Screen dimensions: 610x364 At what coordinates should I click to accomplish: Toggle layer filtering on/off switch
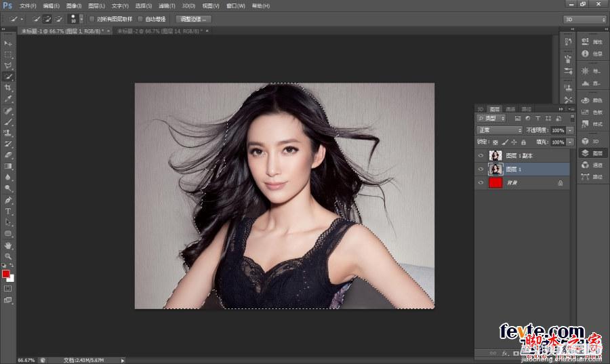[x=572, y=118]
